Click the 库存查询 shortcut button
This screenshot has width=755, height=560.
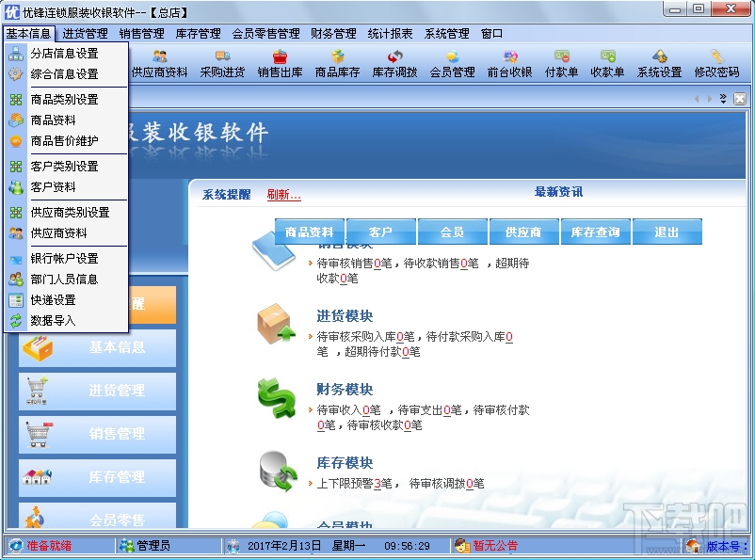[x=596, y=232]
